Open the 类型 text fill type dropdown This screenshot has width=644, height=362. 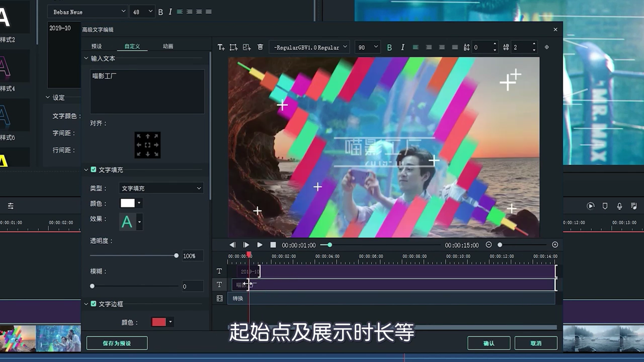160,188
